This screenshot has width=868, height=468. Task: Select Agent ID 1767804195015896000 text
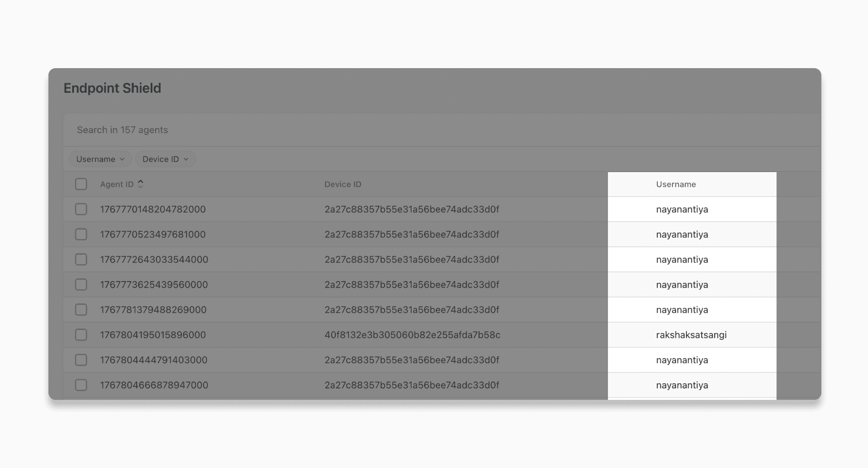153,335
